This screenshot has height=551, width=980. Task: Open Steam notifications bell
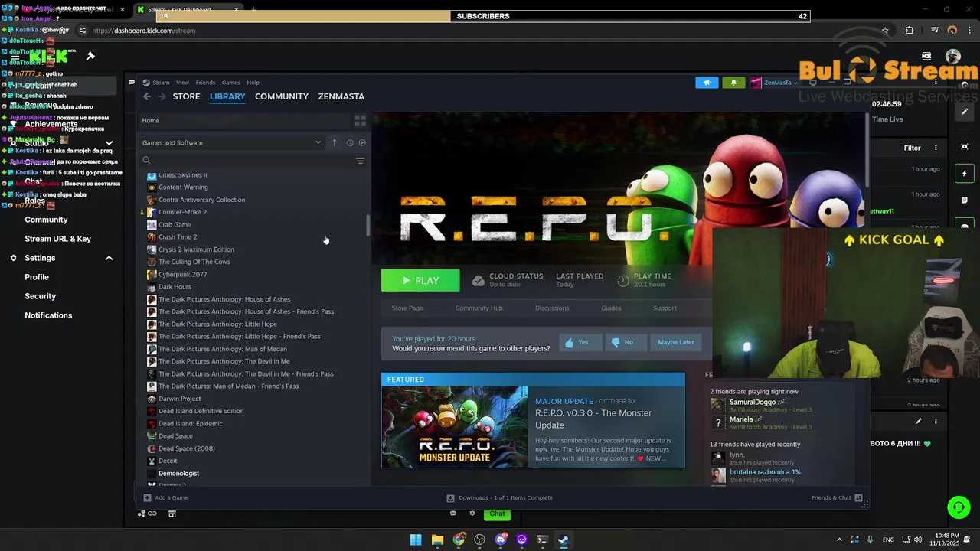coord(733,83)
